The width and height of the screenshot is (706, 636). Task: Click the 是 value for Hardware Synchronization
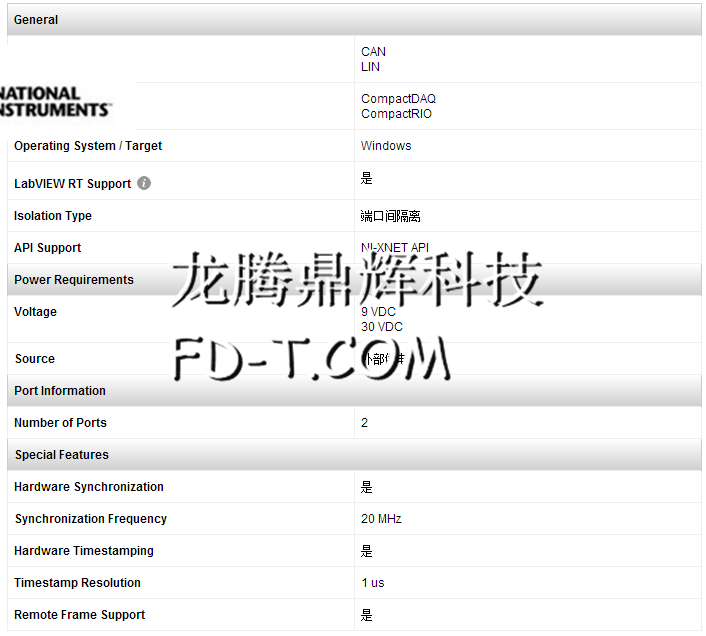[x=367, y=487]
